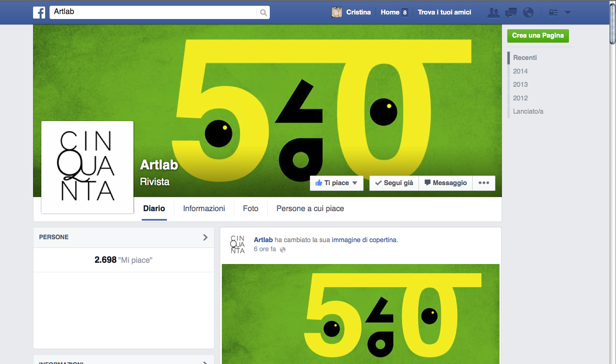Open the notifications globe icon
Screen dimensions: 616x364
pyautogui.click(x=528, y=13)
